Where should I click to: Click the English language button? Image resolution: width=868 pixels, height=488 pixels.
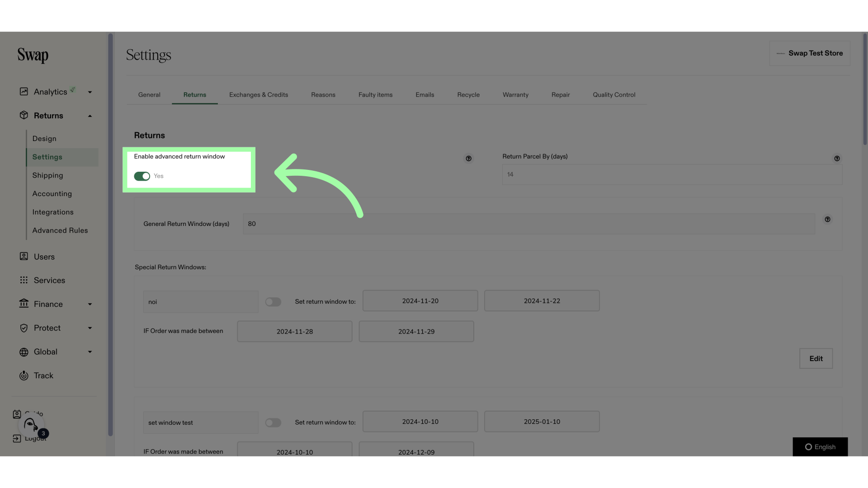(x=820, y=447)
